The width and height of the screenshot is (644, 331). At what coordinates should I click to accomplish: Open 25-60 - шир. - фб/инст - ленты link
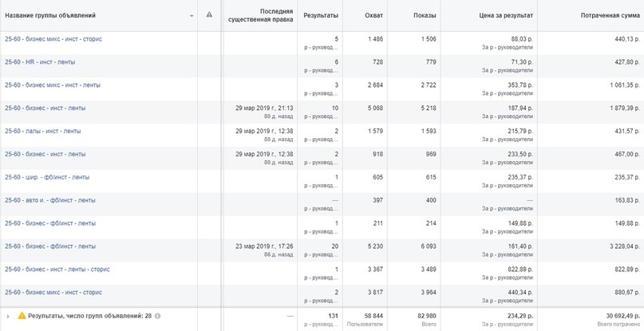(x=47, y=177)
